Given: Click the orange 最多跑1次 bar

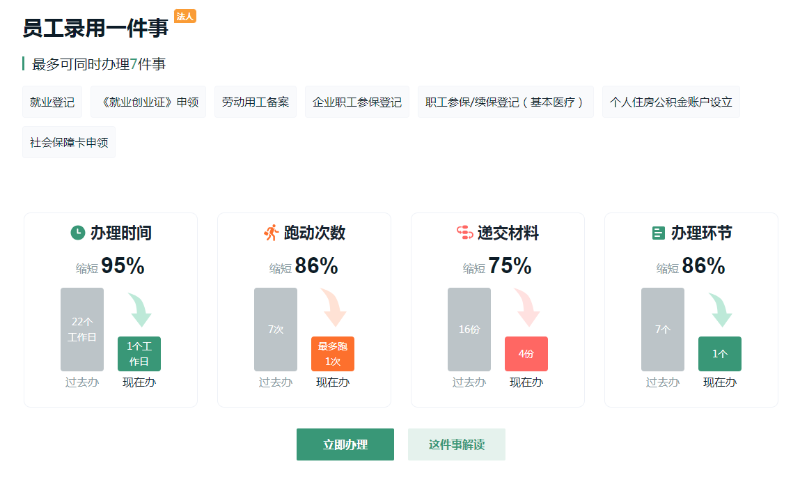Looking at the screenshot, I should 333,353.
